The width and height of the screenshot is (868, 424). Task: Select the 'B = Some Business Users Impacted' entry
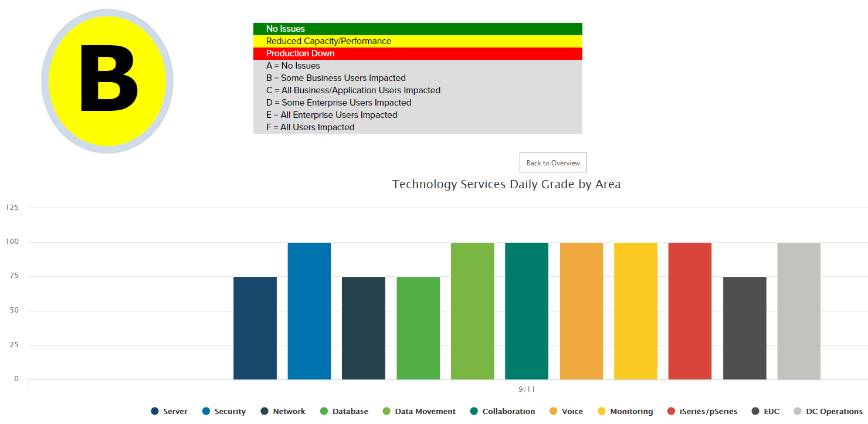pyautogui.click(x=335, y=77)
